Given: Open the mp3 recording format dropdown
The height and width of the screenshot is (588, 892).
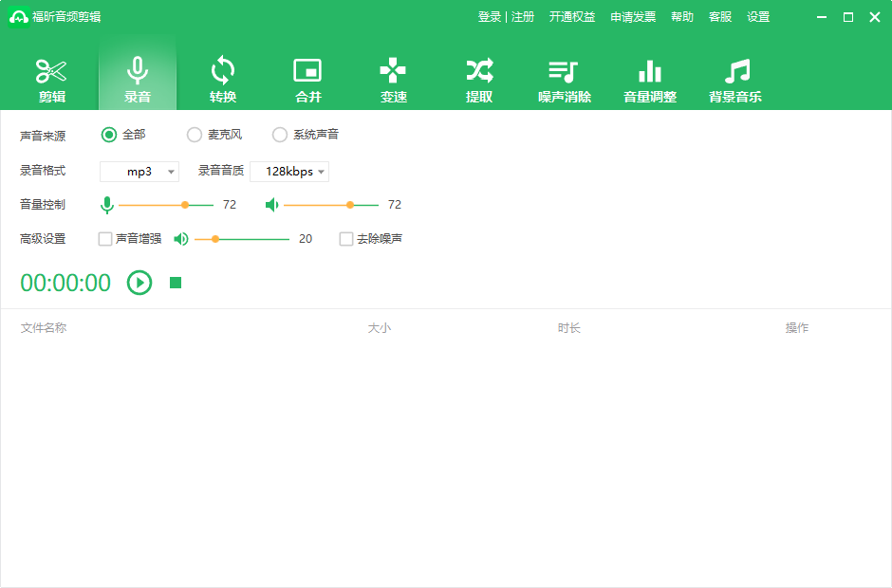Looking at the screenshot, I should click(x=139, y=171).
